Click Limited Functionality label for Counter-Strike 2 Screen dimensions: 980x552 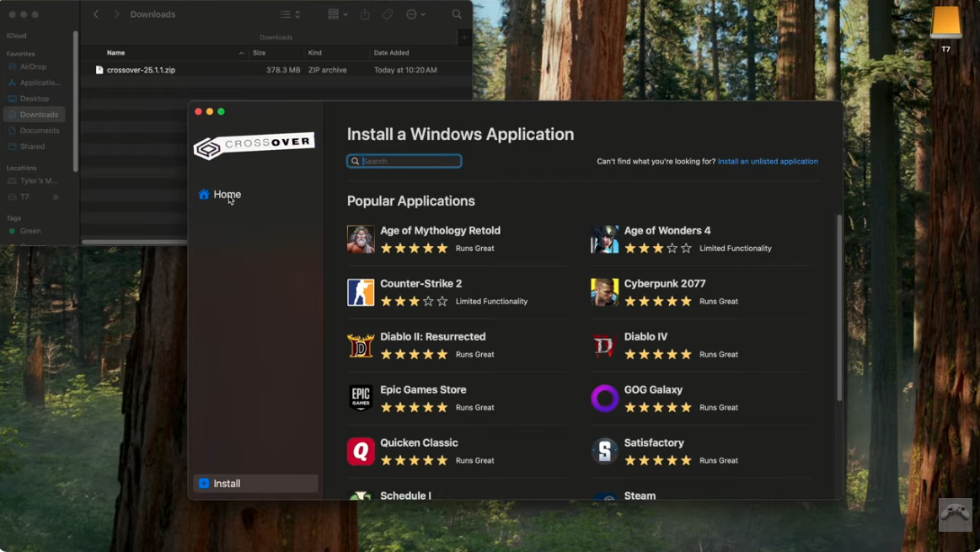491,302
